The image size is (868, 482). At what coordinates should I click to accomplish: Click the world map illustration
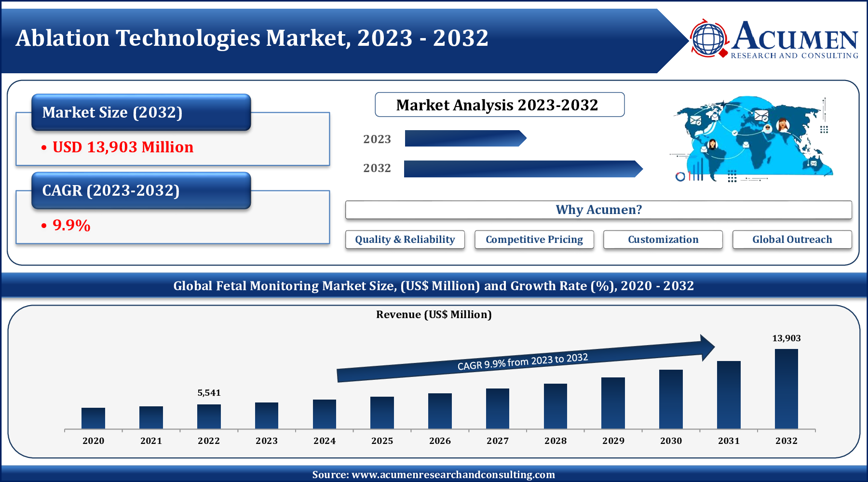(752, 140)
